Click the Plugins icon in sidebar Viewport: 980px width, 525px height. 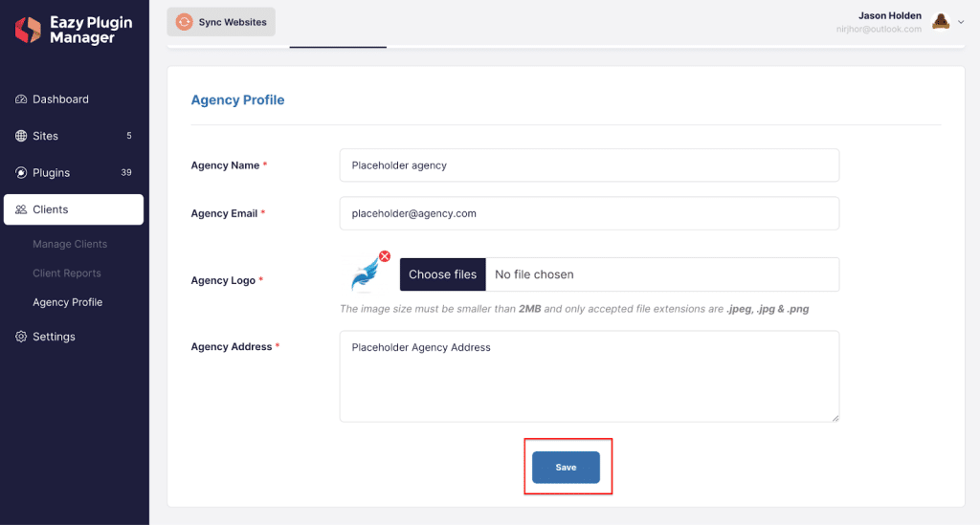click(x=21, y=173)
